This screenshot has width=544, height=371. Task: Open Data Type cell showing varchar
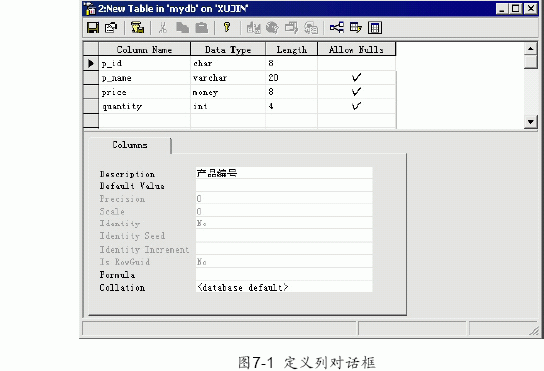(x=228, y=78)
